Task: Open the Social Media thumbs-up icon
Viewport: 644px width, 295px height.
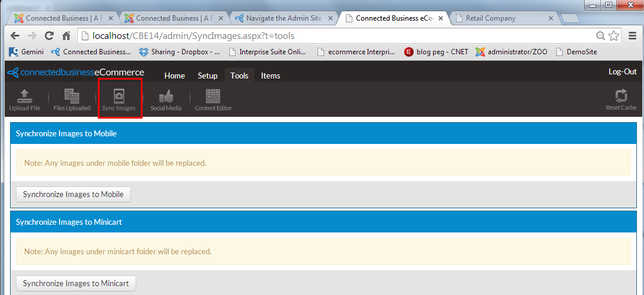Action: (x=166, y=100)
